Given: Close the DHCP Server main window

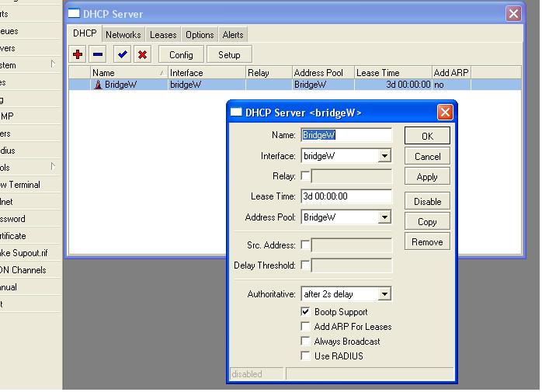Looking at the screenshot, I should point(513,13).
